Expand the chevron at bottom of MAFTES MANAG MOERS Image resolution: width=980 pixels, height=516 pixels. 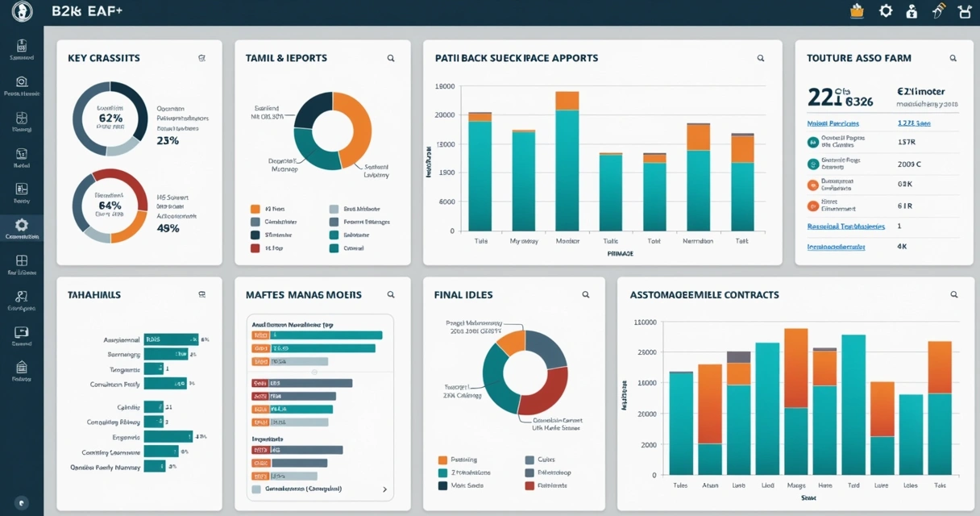[385, 488]
